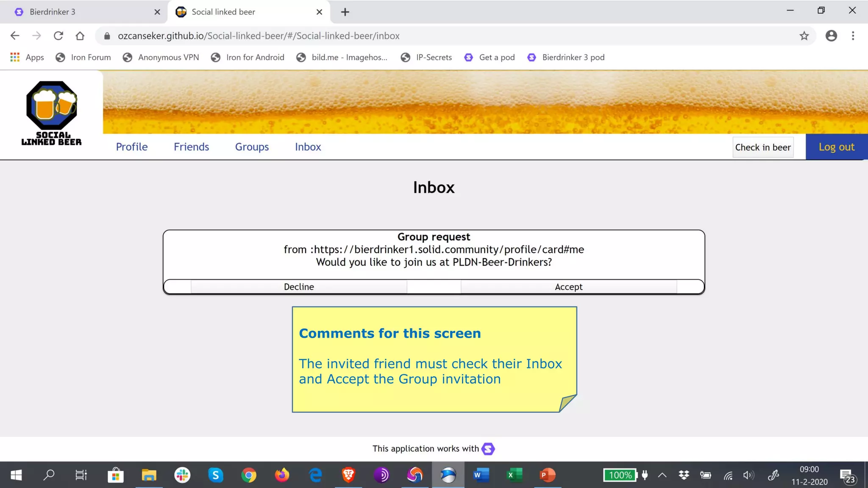Accept the PLDN-Beer-Drinkers group request
The image size is (868, 488).
click(x=569, y=287)
